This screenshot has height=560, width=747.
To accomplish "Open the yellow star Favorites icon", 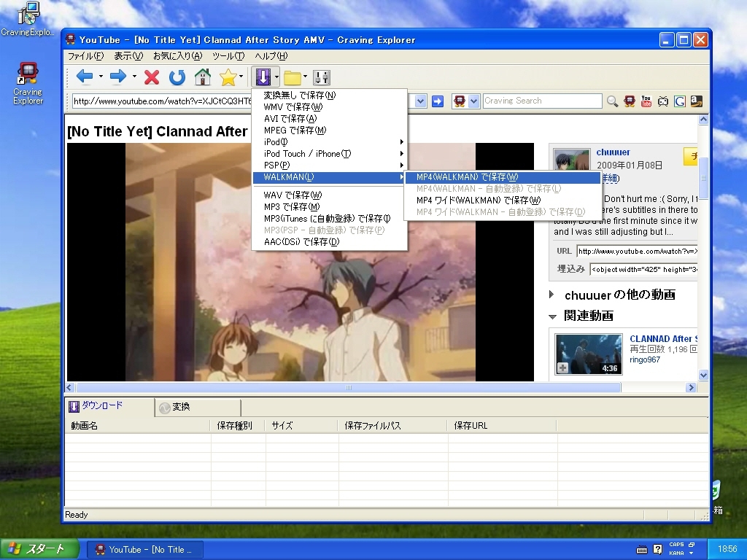I will [228, 77].
